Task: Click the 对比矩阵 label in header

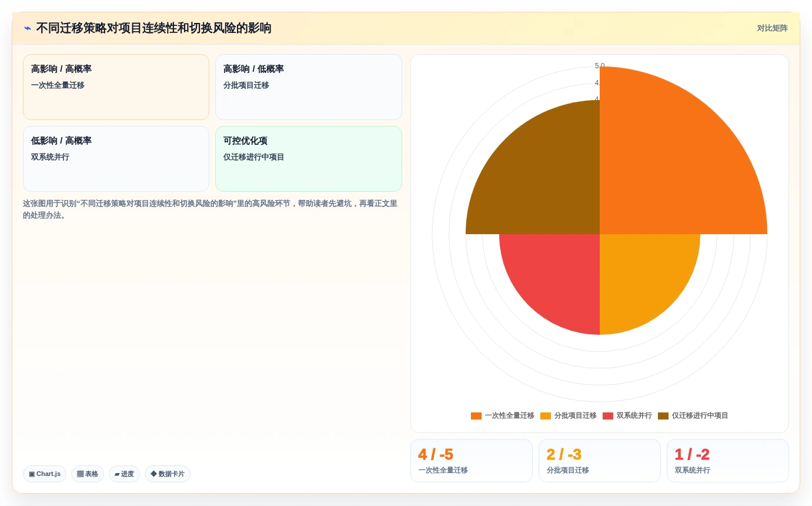Action: (x=772, y=28)
